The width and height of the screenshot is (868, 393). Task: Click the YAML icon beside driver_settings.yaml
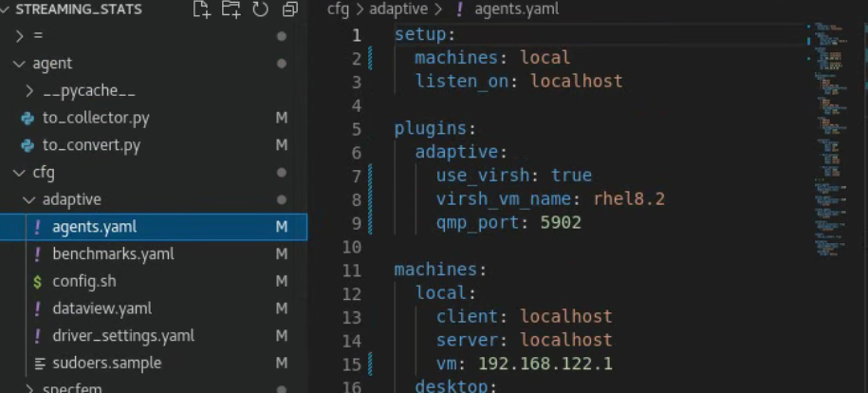[37, 336]
